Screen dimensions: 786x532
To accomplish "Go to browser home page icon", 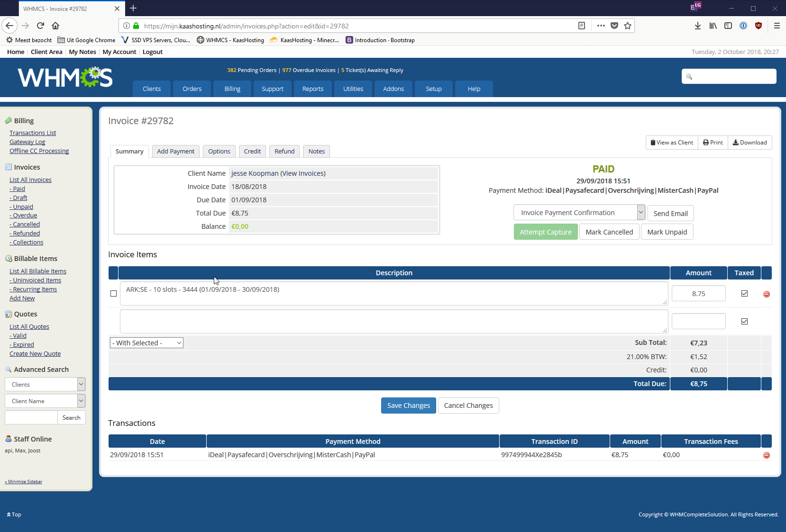I will click(x=55, y=26).
